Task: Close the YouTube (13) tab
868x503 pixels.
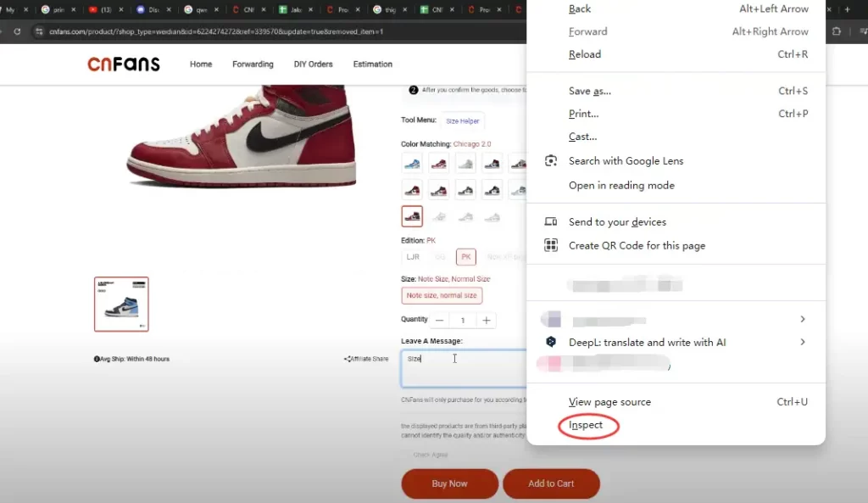Action: (121, 9)
